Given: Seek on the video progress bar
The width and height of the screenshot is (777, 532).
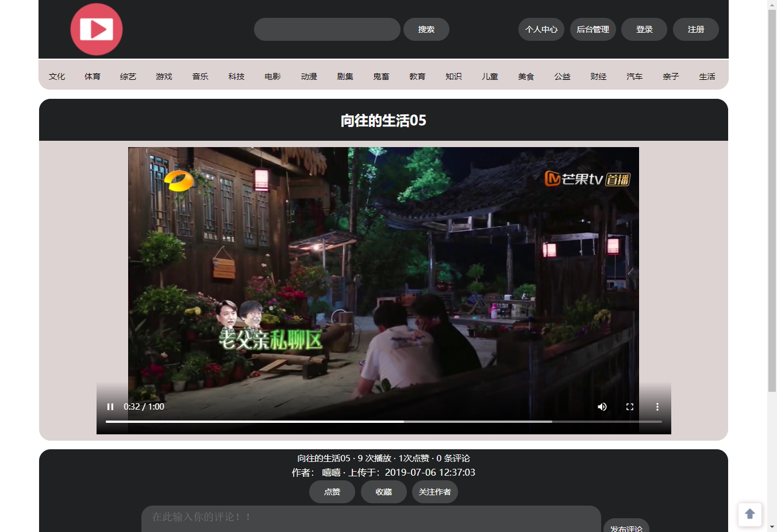Looking at the screenshot, I should (384, 422).
